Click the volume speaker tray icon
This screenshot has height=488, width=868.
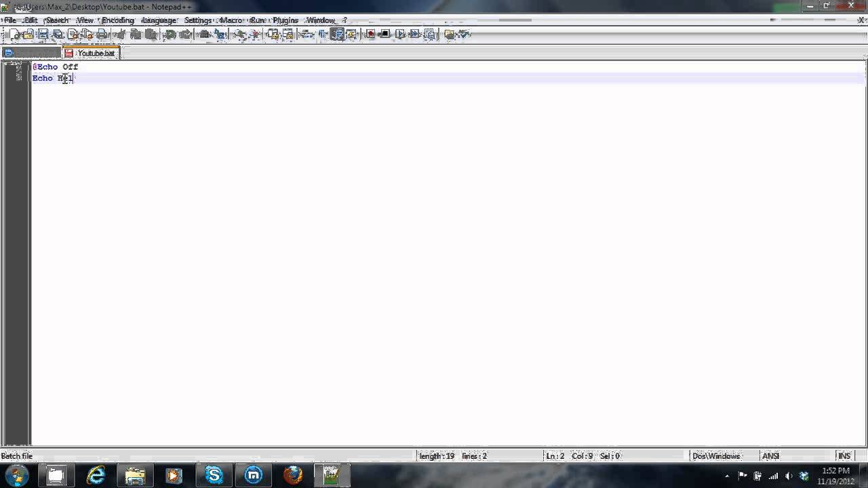click(789, 476)
